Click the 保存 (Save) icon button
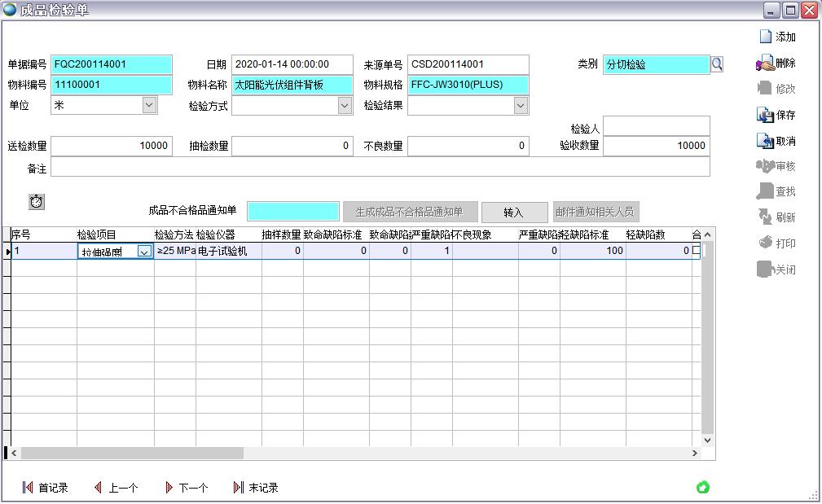Image resolution: width=822 pixels, height=504 pixels. [x=776, y=115]
